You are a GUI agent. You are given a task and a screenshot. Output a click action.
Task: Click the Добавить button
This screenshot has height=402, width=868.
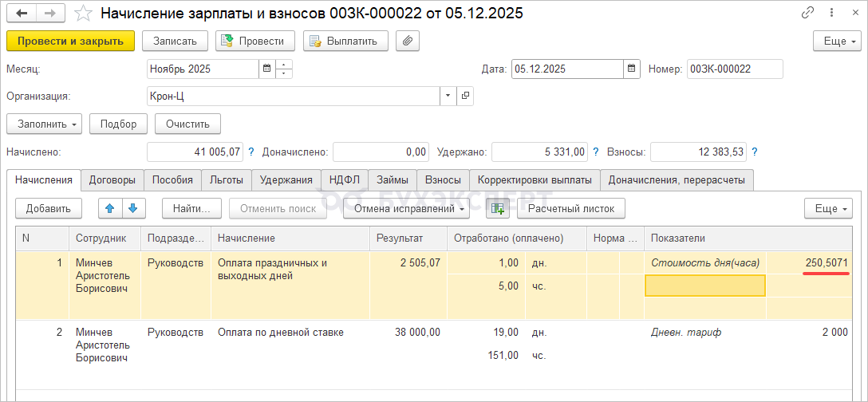[x=49, y=209]
